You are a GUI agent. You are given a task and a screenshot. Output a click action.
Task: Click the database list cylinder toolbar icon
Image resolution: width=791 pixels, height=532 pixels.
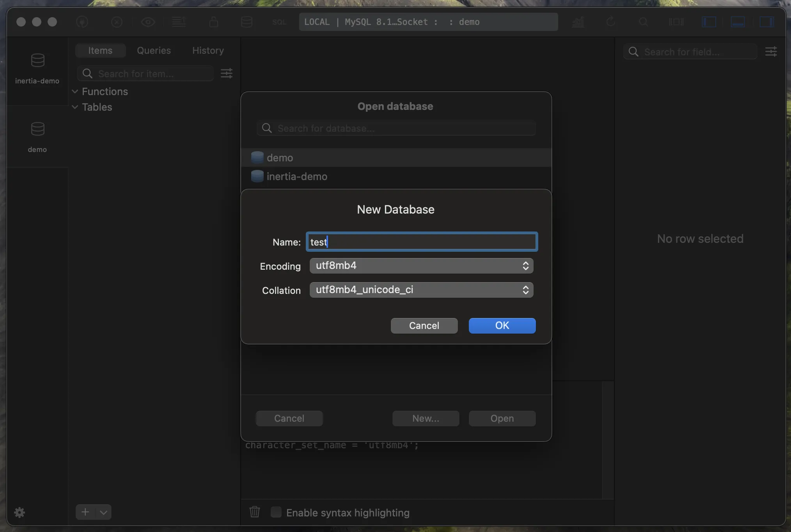coord(247,22)
